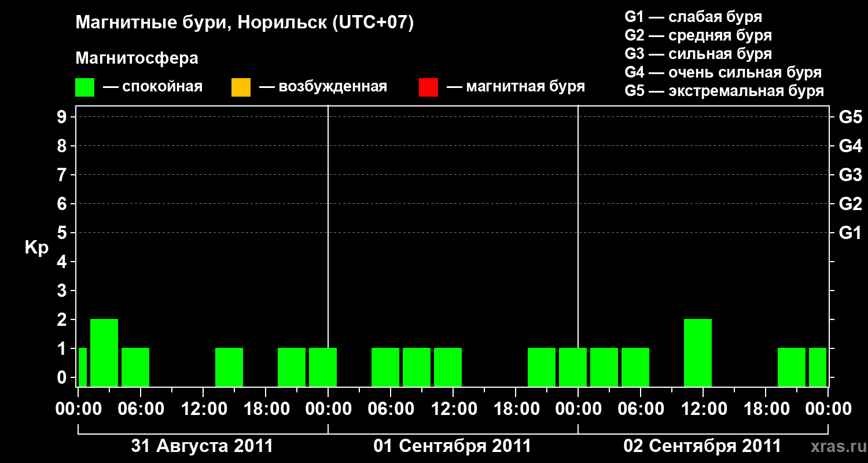Click the '01 Сентября 2011' date label
This screenshot has height=463, width=868.
[453, 446]
